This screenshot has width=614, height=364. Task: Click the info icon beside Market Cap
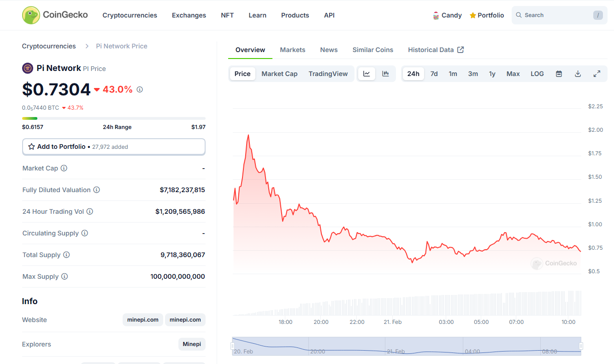[64, 168]
